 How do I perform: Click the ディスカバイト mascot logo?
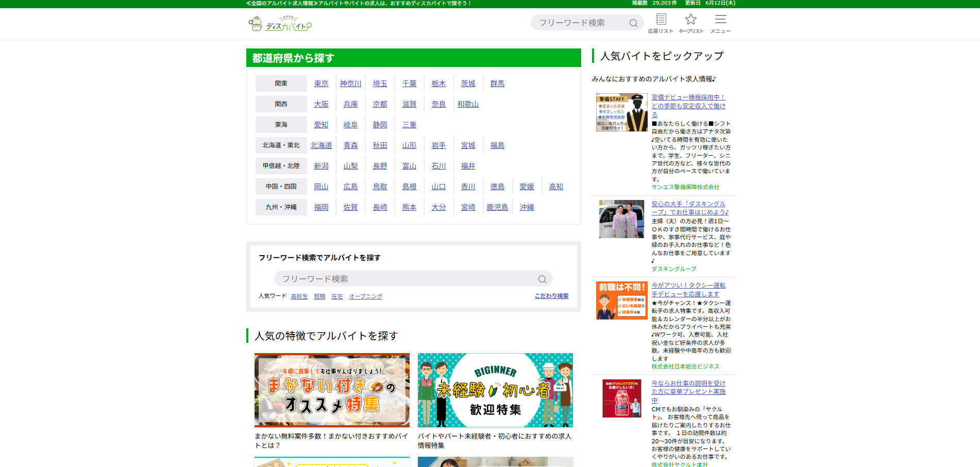point(255,23)
